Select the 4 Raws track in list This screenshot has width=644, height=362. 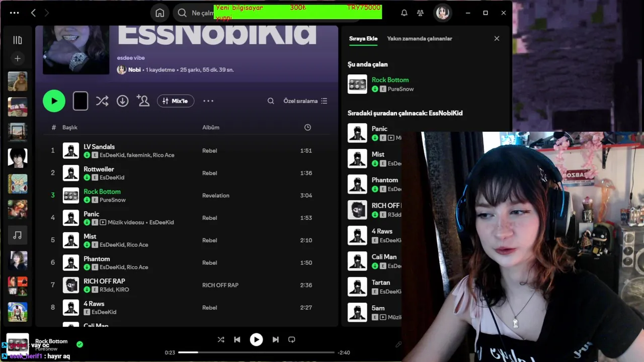click(x=94, y=304)
